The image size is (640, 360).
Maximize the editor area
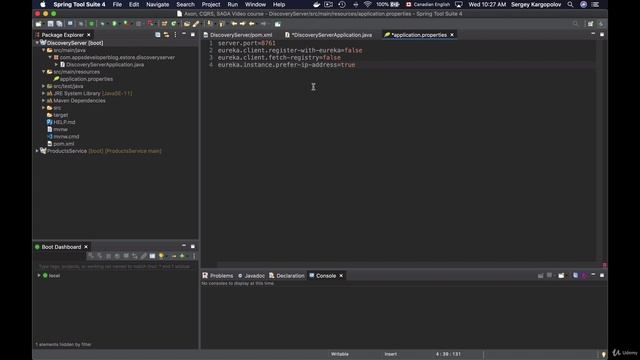602,35
